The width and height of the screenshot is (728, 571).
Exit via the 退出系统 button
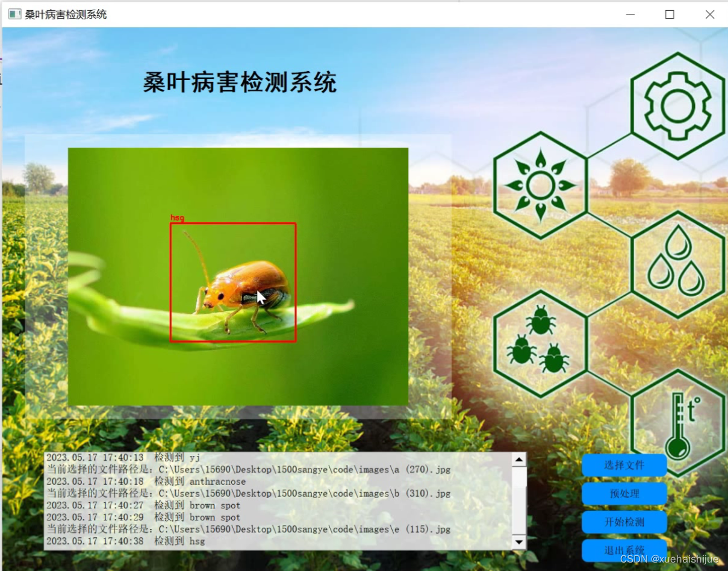(624, 550)
